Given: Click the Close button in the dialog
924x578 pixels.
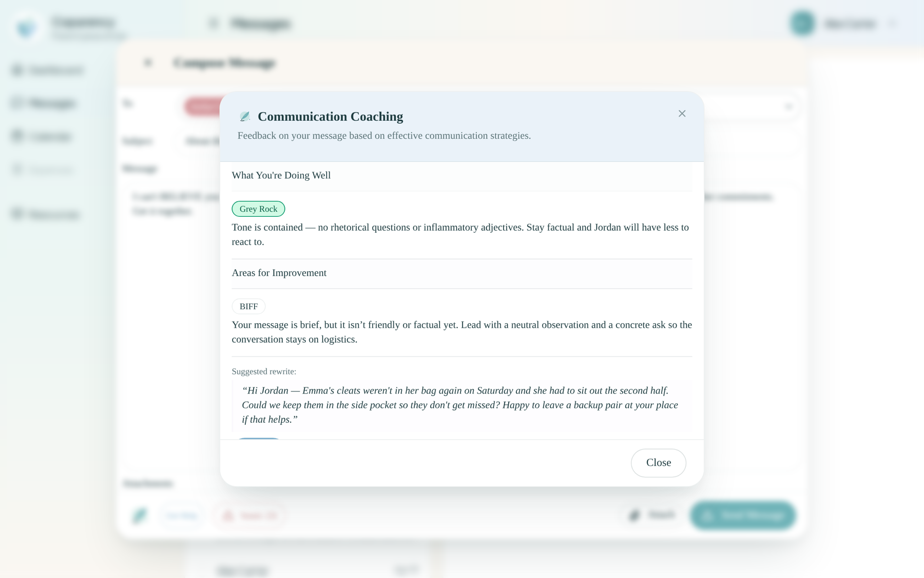Looking at the screenshot, I should click(x=658, y=463).
